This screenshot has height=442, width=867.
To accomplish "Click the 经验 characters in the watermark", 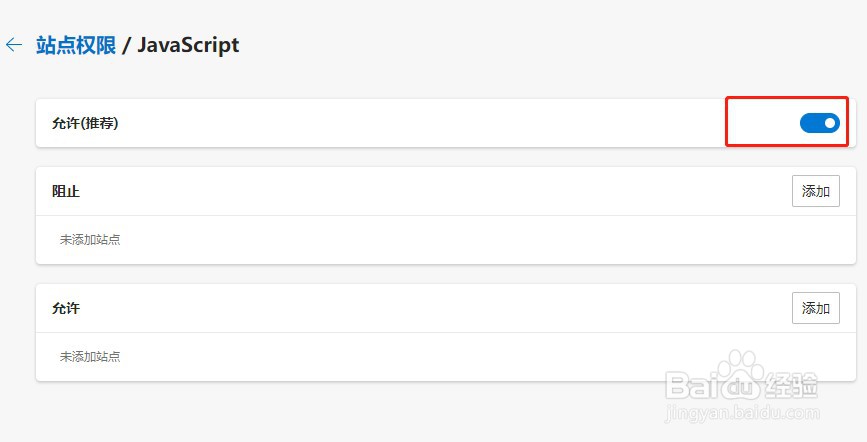I will 791,386.
